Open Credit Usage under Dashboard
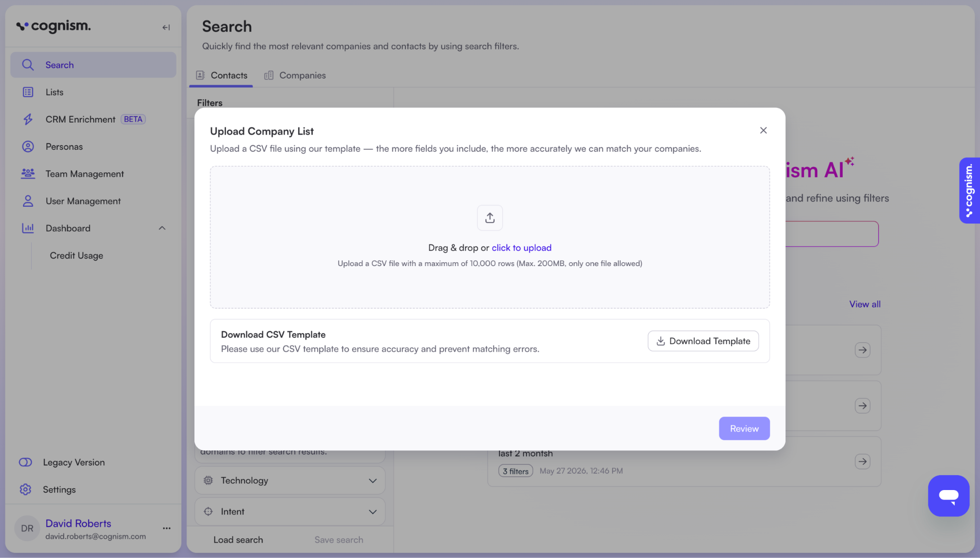The width and height of the screenshot is (980, 558). pyautogui.click(x=77, y=256)
